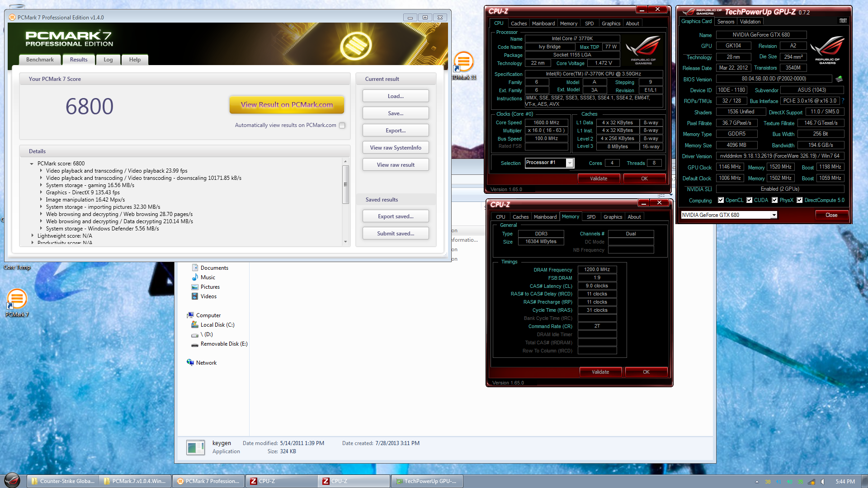Click the Save... result button
The width and height of the screenshot is (868, 488).
[x=396, y=113]
